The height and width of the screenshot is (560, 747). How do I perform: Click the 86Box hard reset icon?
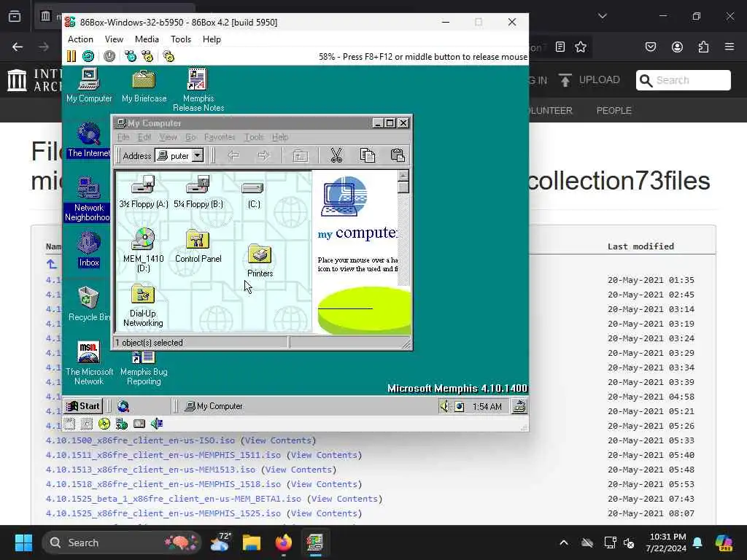88,56
